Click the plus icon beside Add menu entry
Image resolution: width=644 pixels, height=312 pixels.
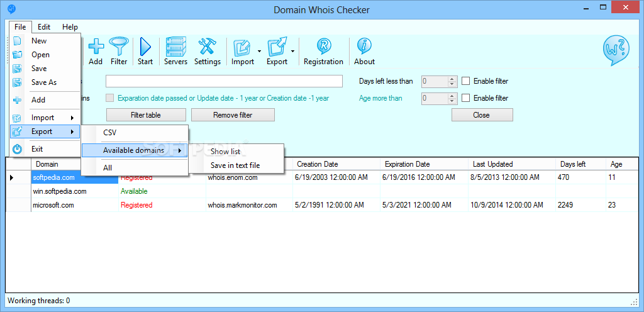[17, 100]
